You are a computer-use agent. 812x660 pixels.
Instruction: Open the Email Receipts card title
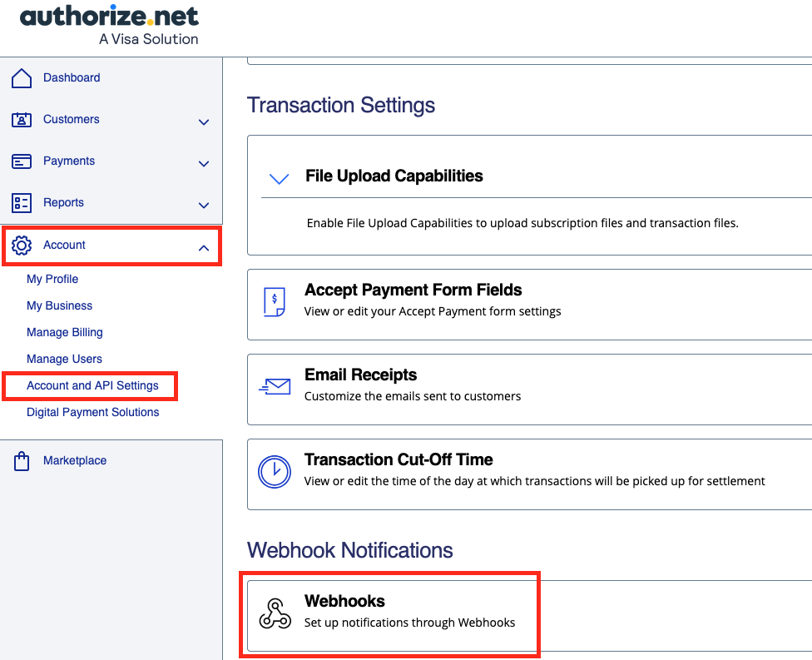[x=360, y=375]
